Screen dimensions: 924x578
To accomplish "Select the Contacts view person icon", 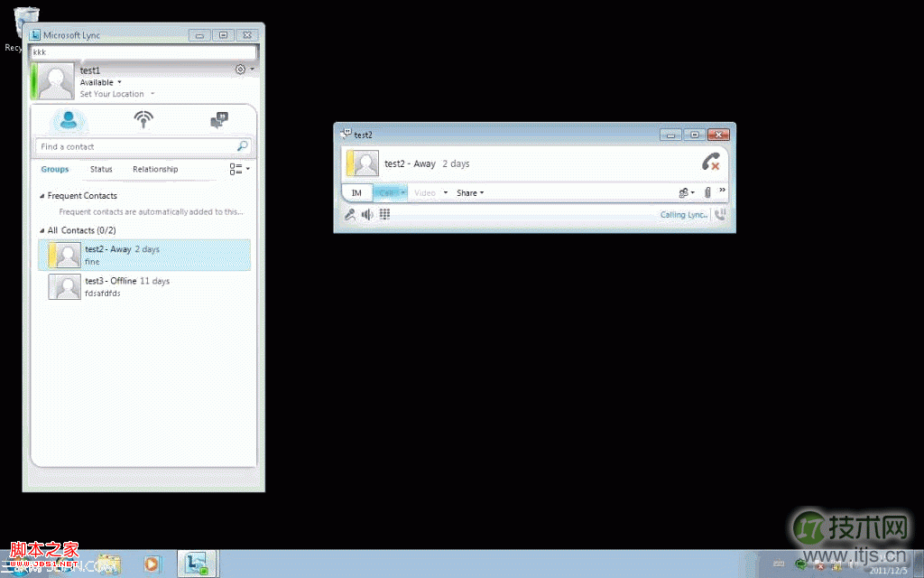I will [x=67, y=119].
